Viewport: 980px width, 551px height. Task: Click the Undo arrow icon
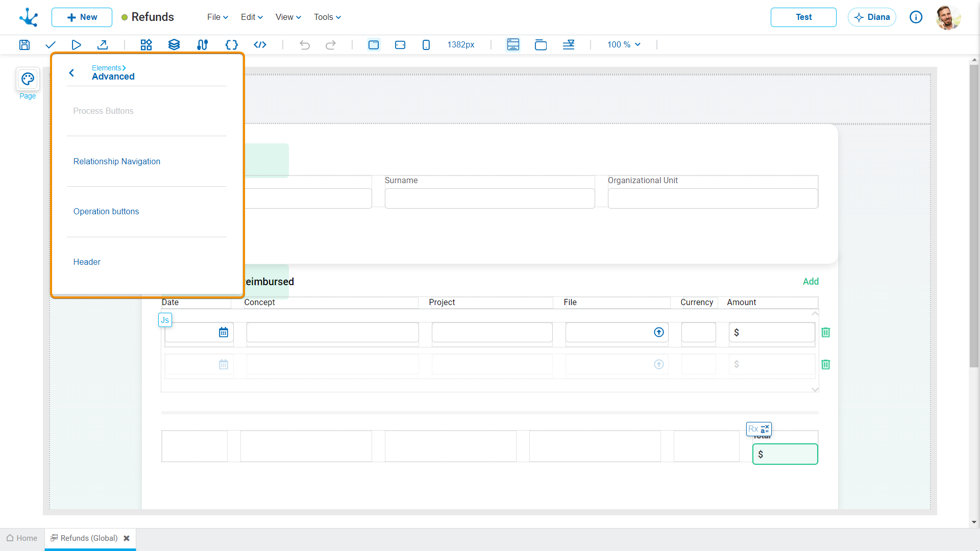click(305, 45)
